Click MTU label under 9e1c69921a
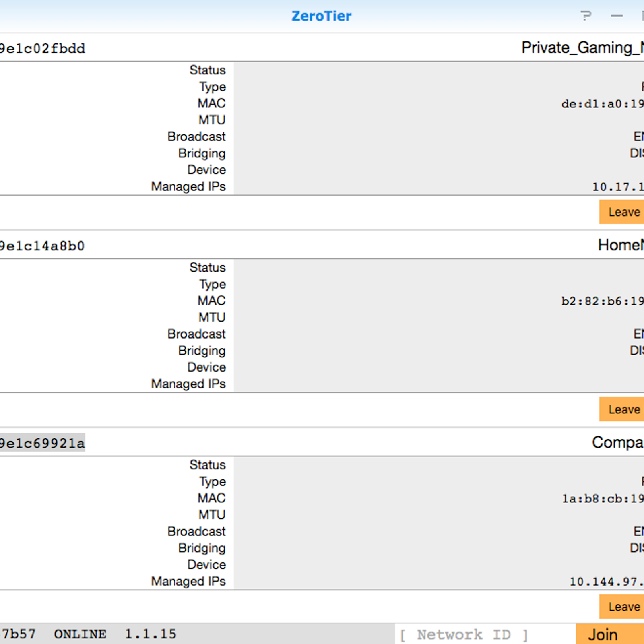This screenshot has height=644, width=644. click(x=212, y=515)
